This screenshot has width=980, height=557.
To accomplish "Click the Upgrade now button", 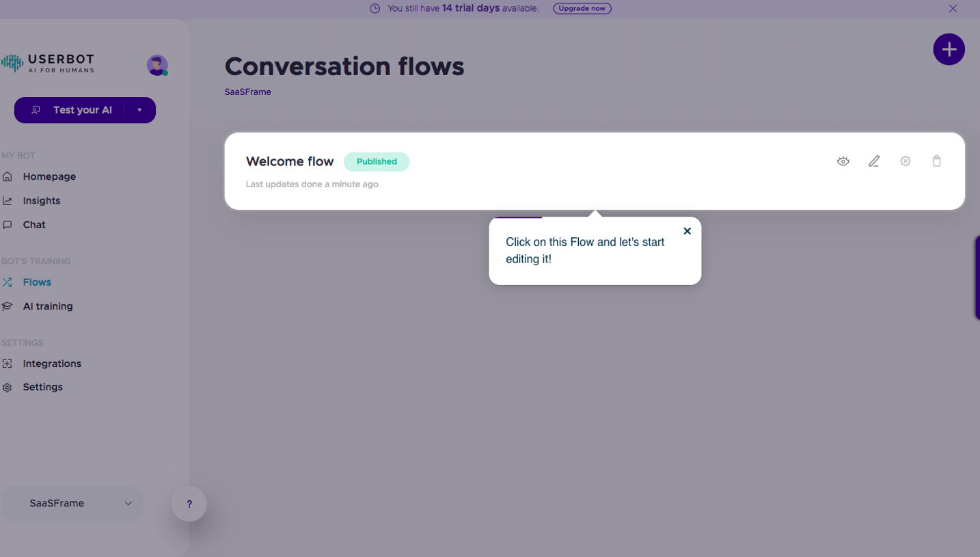I will click(582, 8).
